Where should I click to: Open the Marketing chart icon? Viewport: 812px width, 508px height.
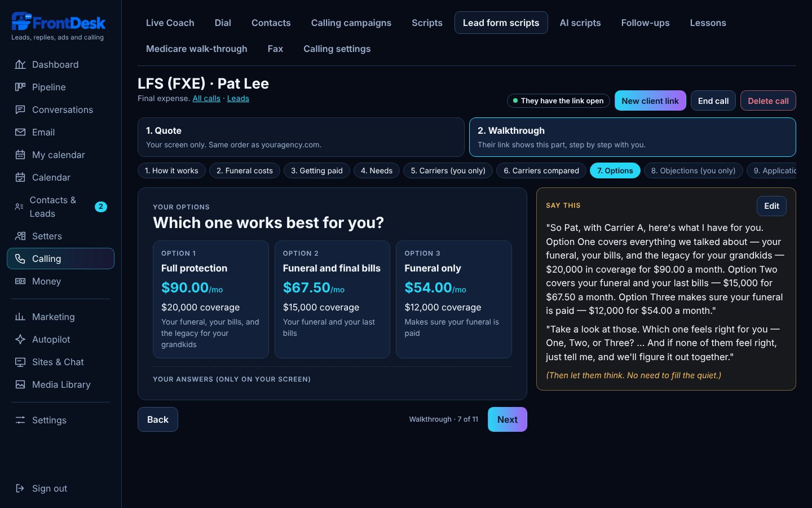(20, 317)
